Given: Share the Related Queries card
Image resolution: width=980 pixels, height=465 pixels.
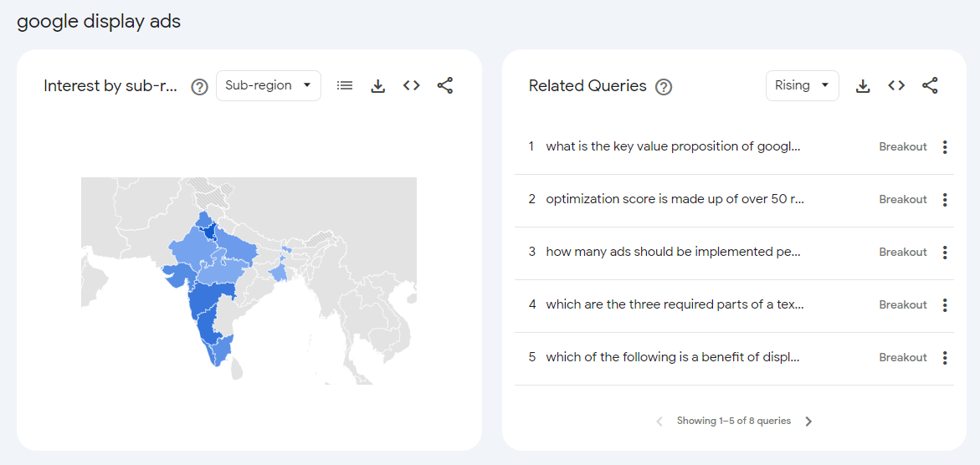Looking at the screenshot, I should point(930,85).
